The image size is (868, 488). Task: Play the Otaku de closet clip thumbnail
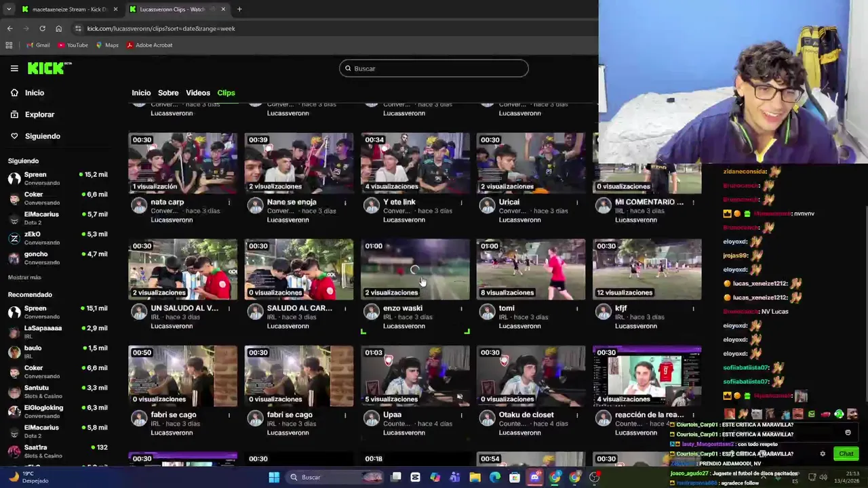pos(531,375)
